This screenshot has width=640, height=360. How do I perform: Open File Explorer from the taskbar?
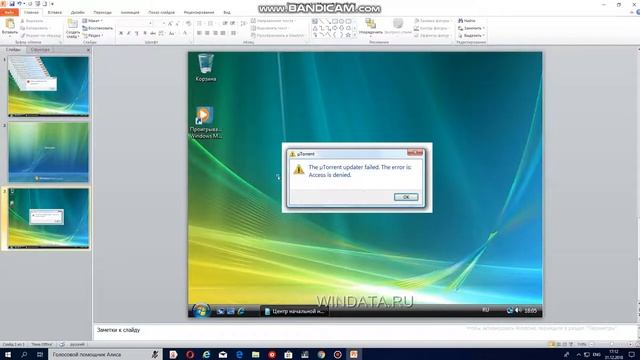tap(256, 355)
